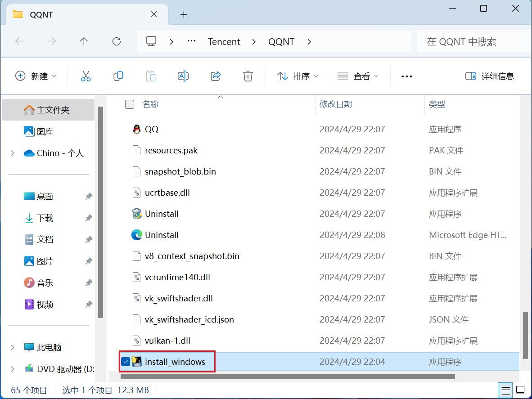Click the Cut scissors icon
Image resolution: width=532 pixels, height=399 pixels.
click(86, 76)
